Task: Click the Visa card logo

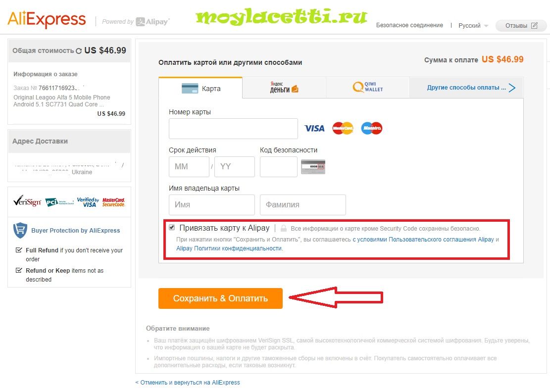Action: (314, 128)
